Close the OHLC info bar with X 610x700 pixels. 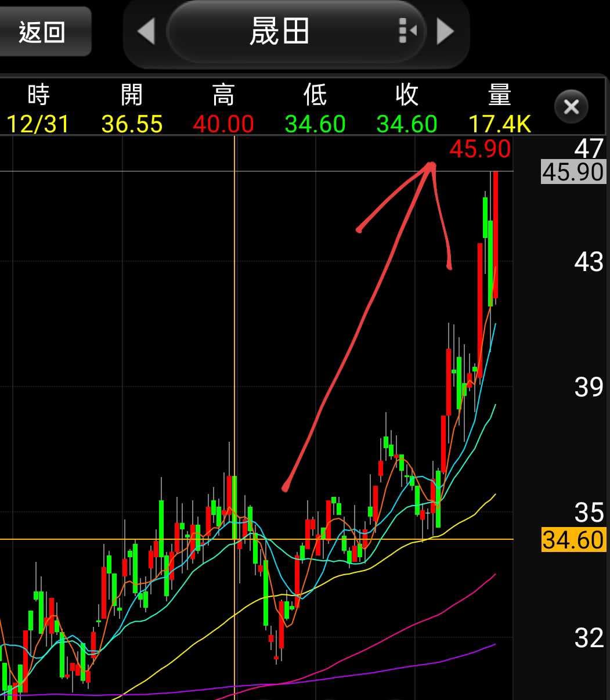[571, 106]
